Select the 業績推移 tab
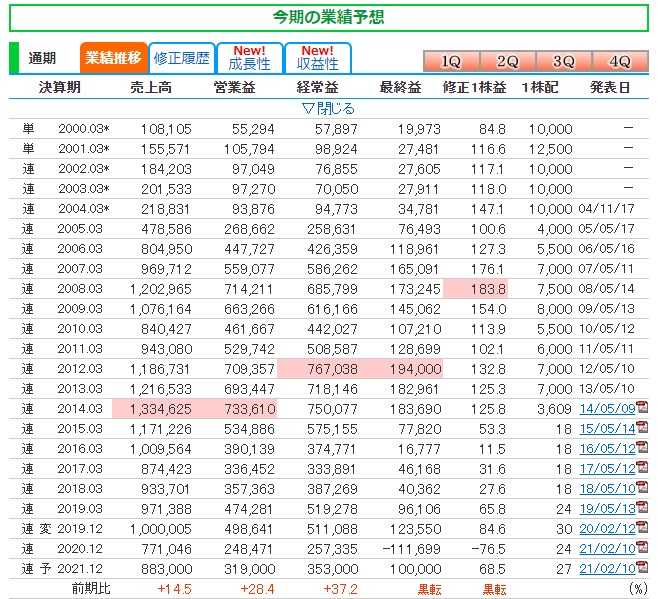658x599 pixels. click(113, 58)
